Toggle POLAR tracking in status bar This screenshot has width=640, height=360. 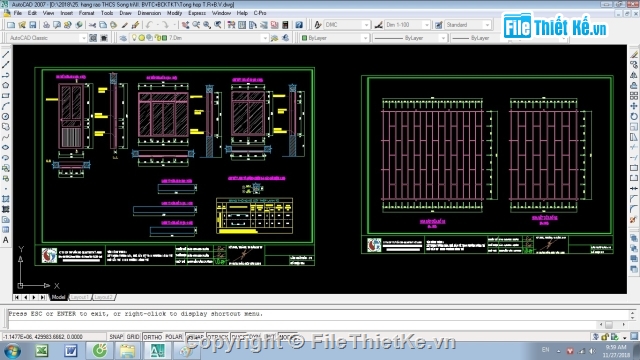(x=173, y=337)
